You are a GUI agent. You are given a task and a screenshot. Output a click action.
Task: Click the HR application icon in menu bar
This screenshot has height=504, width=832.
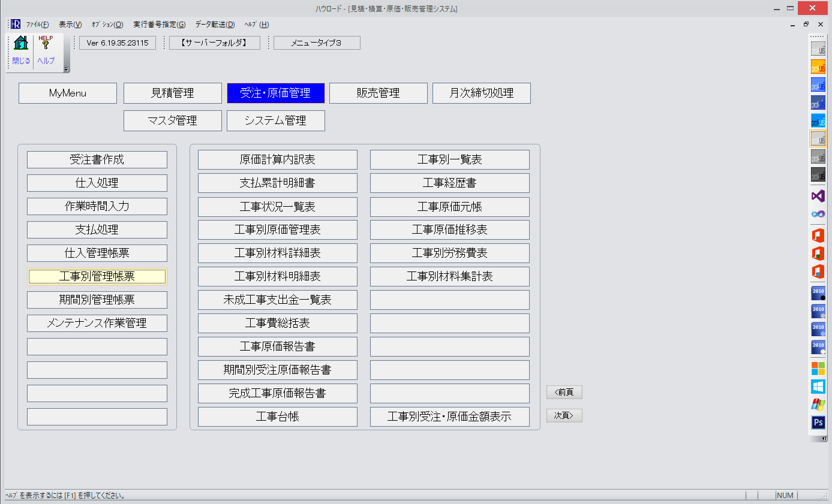point(15,25)
